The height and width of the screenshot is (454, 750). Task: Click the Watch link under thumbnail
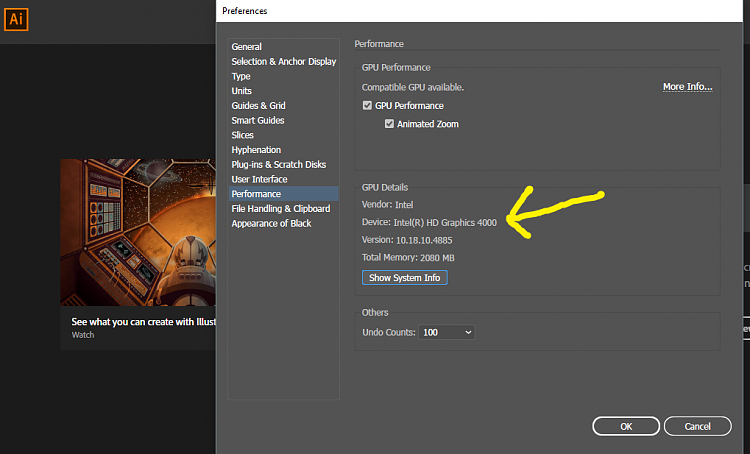83,335
